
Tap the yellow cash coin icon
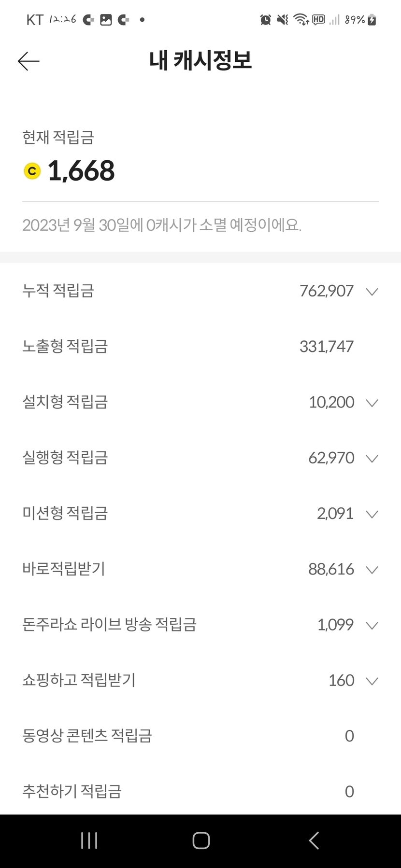(32, 171)
